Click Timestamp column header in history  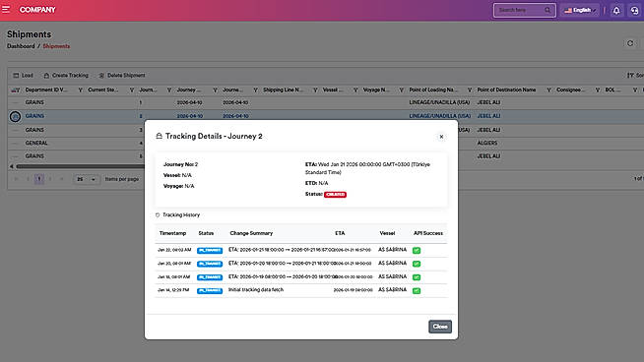172,233
